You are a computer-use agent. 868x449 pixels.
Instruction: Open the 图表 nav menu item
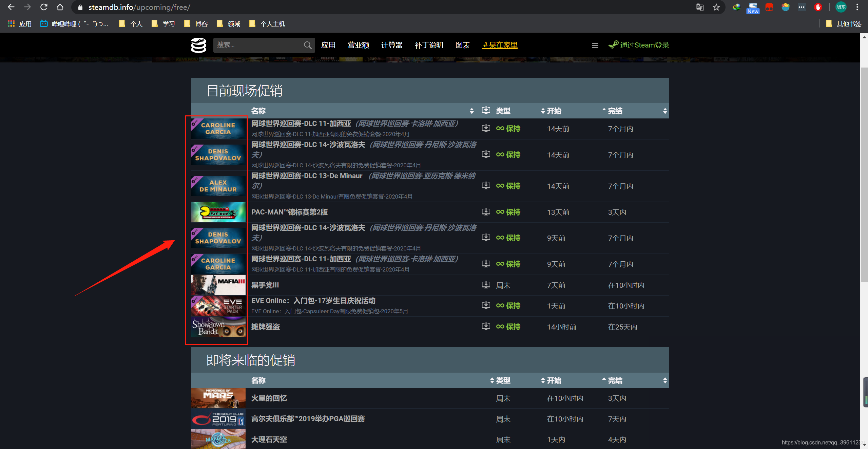[x=462, y=45]
